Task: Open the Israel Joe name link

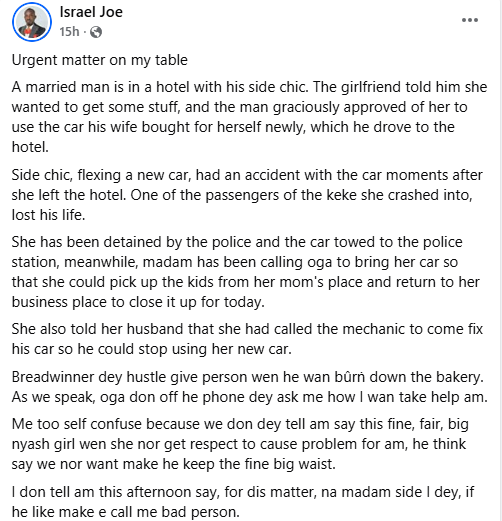Action: pyautogui.click(x=91, y=12)
